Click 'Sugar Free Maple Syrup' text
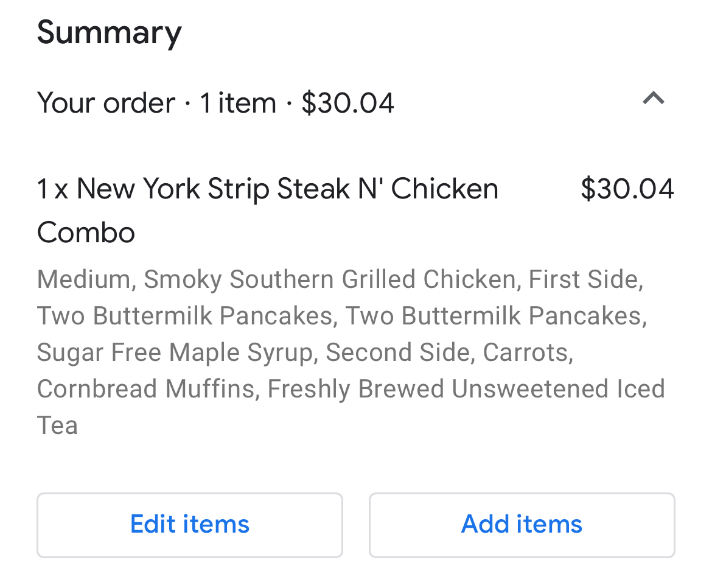 click(x=175, y=352)
